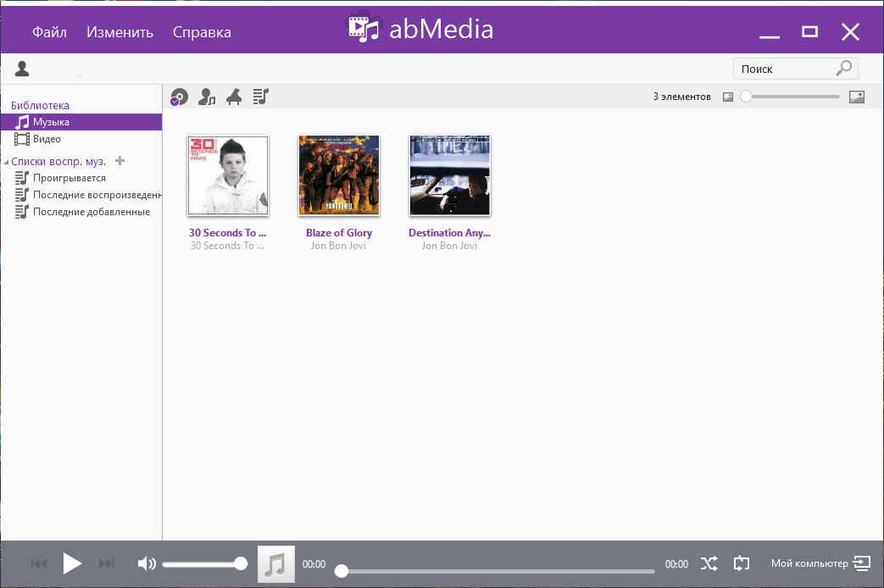Click the Blaze of Glory title link
This screenshot has height=588, width=884.
339,233
